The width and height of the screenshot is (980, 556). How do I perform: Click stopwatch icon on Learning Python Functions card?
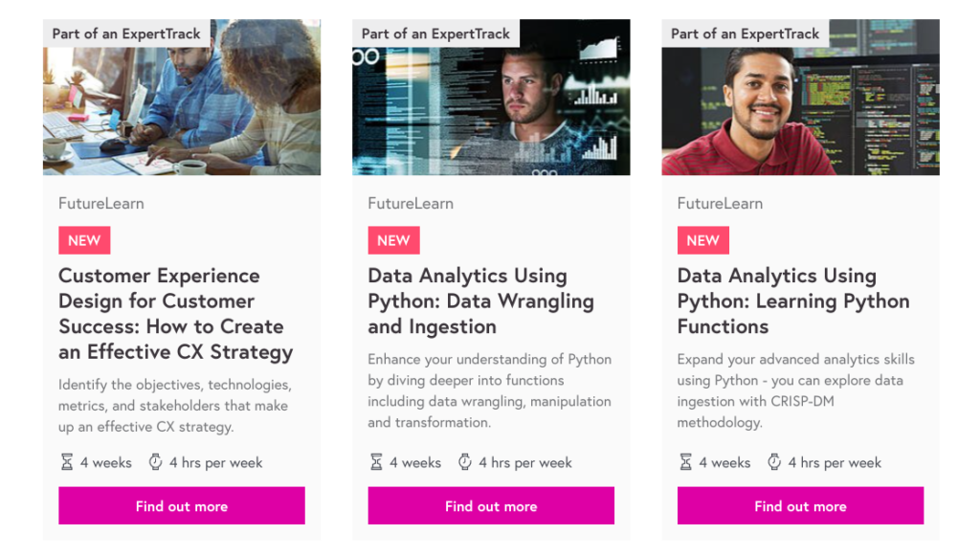click(774, 462)
